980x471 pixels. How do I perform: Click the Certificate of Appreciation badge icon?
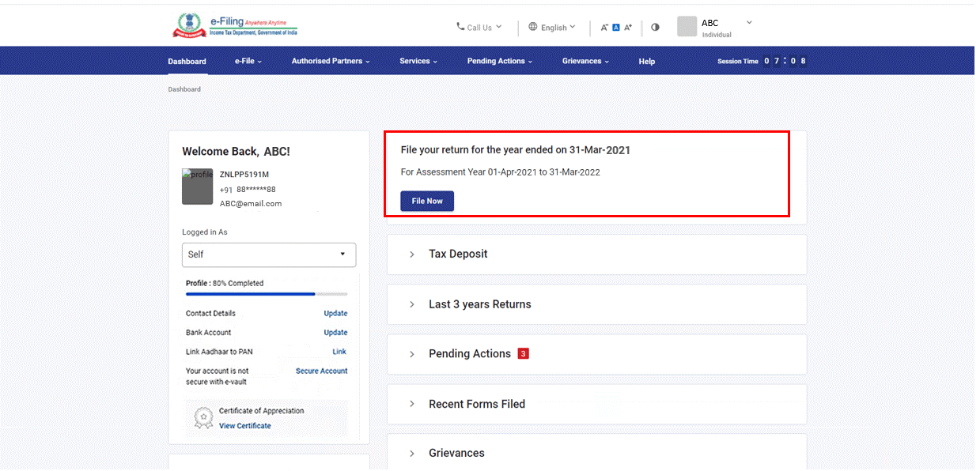point(205,417)
